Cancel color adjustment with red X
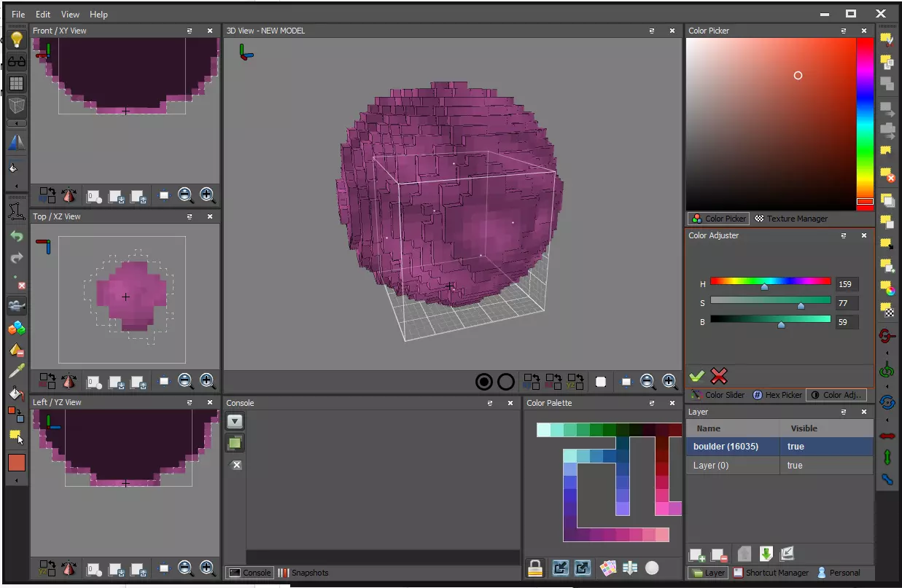902x588 pixels. [719, 376]
